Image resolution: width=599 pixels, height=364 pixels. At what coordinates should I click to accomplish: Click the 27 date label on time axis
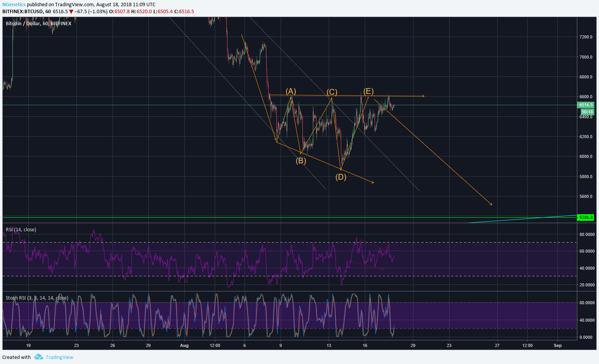497,345
